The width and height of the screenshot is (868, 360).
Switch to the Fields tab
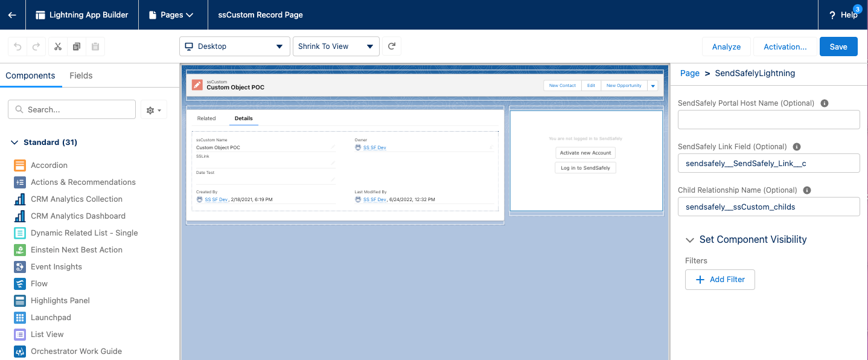[81, 76]
